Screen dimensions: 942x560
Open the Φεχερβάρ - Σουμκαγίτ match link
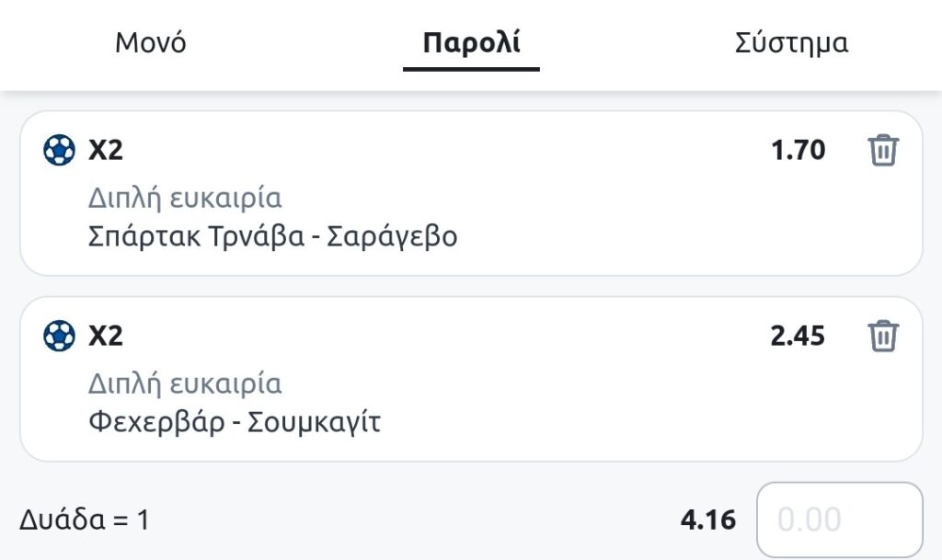pyautogui.click(x=235, y=422)
